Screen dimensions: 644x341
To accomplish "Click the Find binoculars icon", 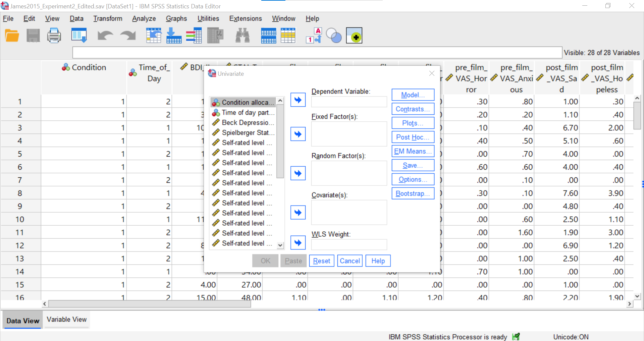I will 243,36.
